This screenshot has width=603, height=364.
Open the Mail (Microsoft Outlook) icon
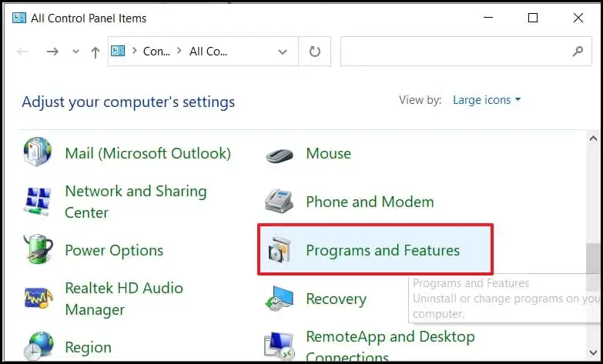pos(37,152)
